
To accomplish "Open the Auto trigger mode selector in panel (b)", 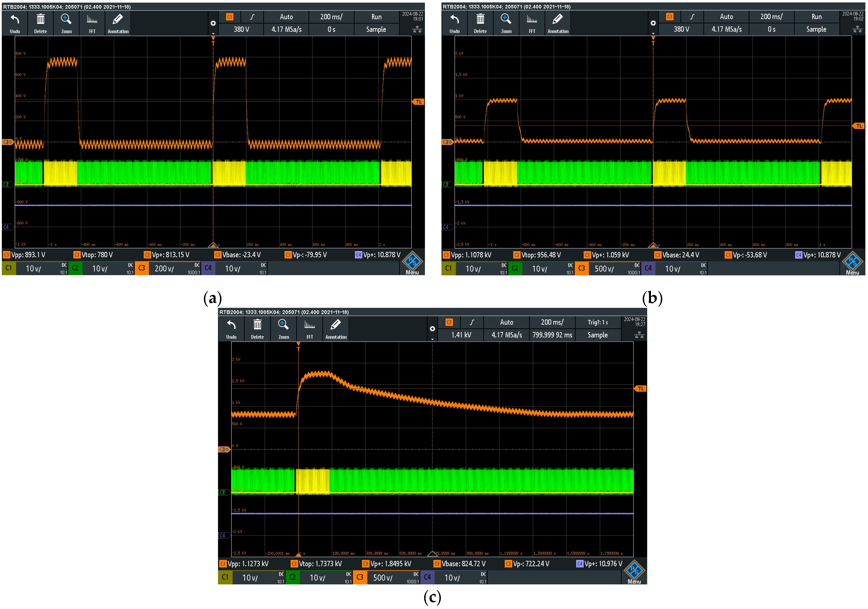I will pyautogui.click(x=726, y=17).
